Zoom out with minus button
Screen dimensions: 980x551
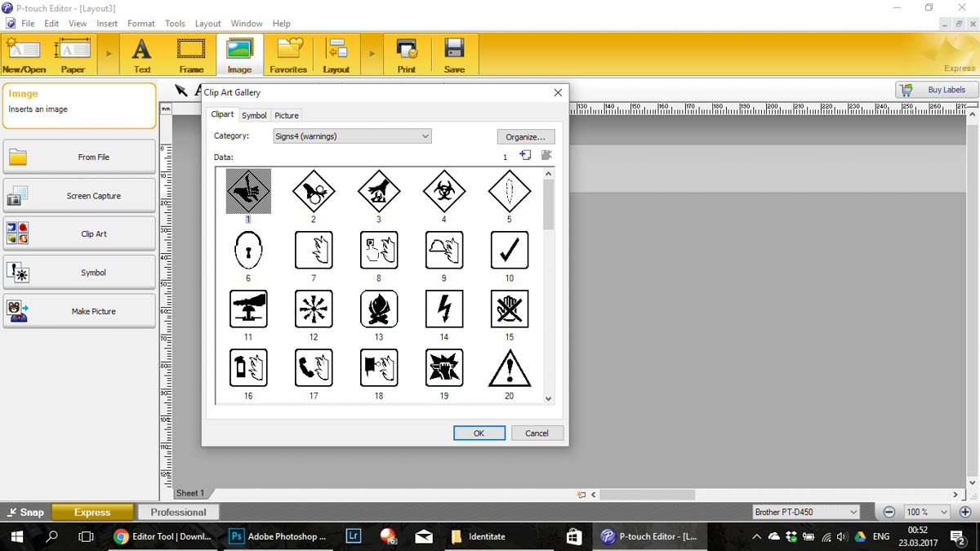point(889,512)
